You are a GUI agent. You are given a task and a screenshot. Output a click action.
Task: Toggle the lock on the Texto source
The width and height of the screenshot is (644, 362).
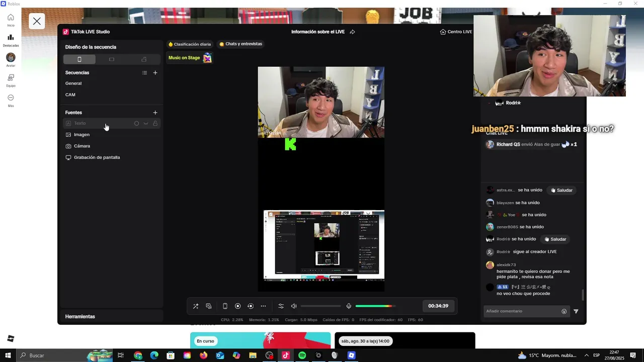pyautogui.click(x=155, y=123)
